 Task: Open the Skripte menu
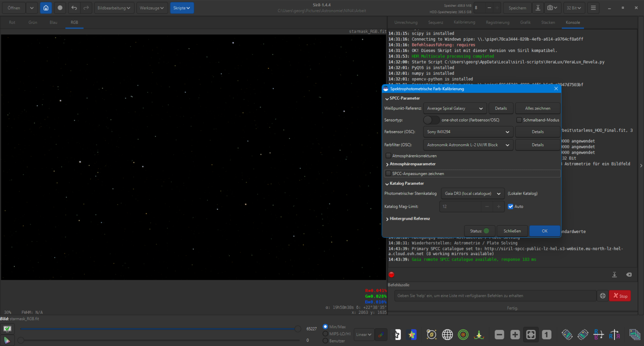(x=182, y=8)
